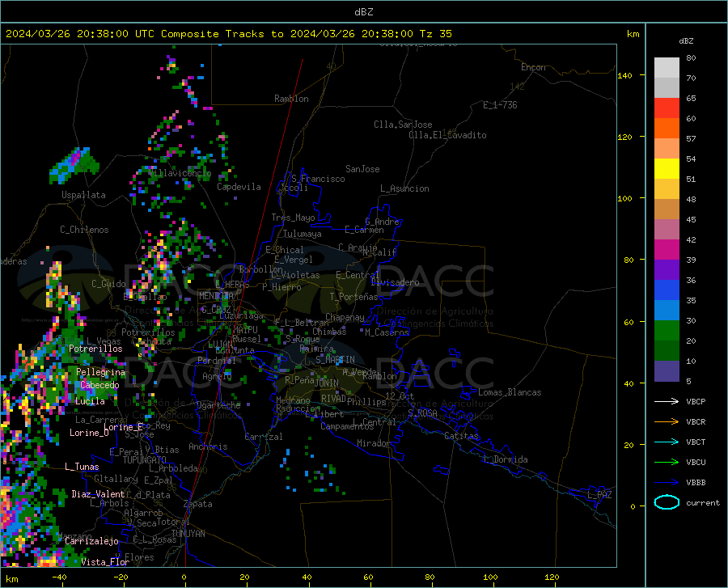
Task: Click the Cabecedo station label
Action: (99, 385)
